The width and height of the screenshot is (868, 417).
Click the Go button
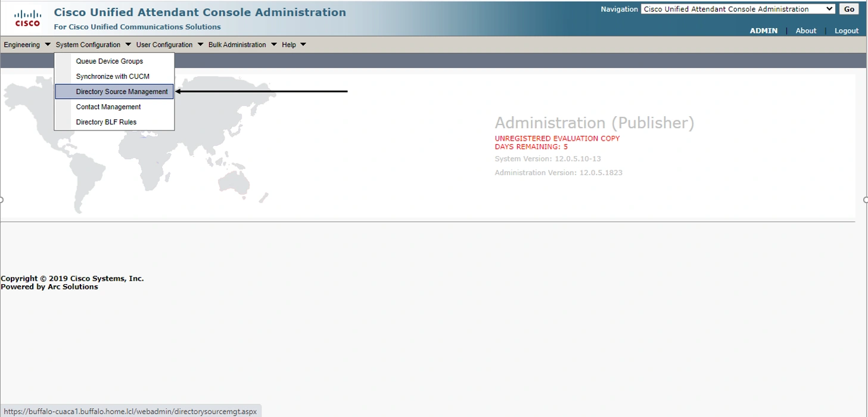pos(849,9)
